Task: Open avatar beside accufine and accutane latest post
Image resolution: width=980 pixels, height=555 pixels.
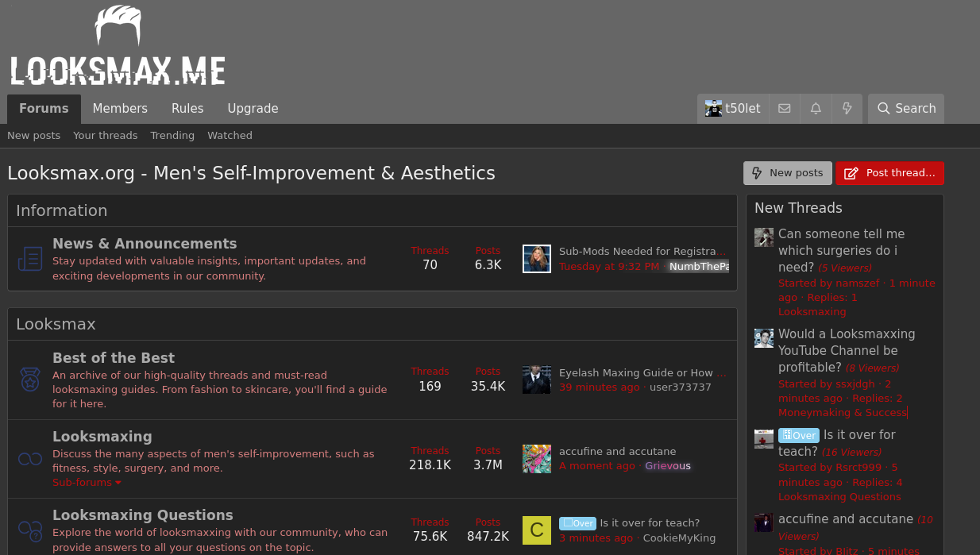Action: click(537, 459)
